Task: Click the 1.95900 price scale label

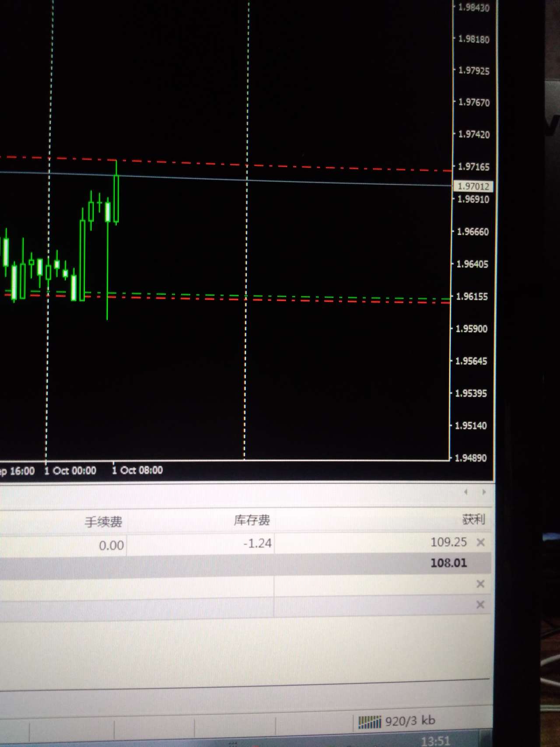Action: pos(472,329)
